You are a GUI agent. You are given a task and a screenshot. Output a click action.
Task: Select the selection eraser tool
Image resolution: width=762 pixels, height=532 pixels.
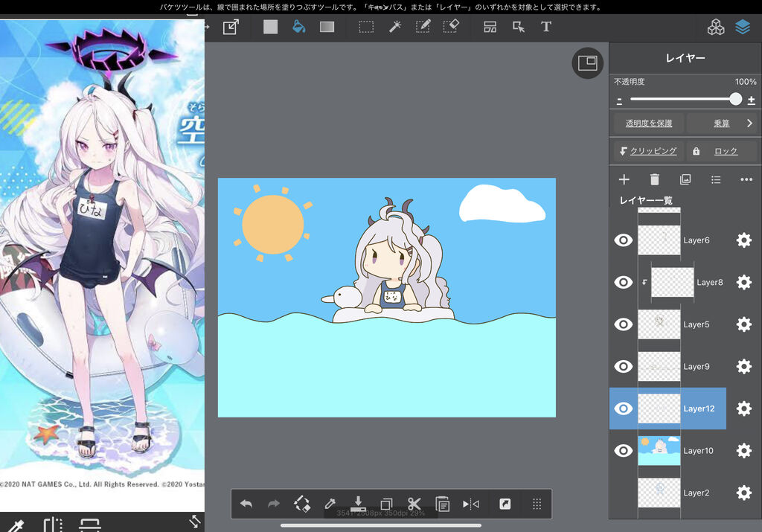pyautogui.click(x=451, y=27)
